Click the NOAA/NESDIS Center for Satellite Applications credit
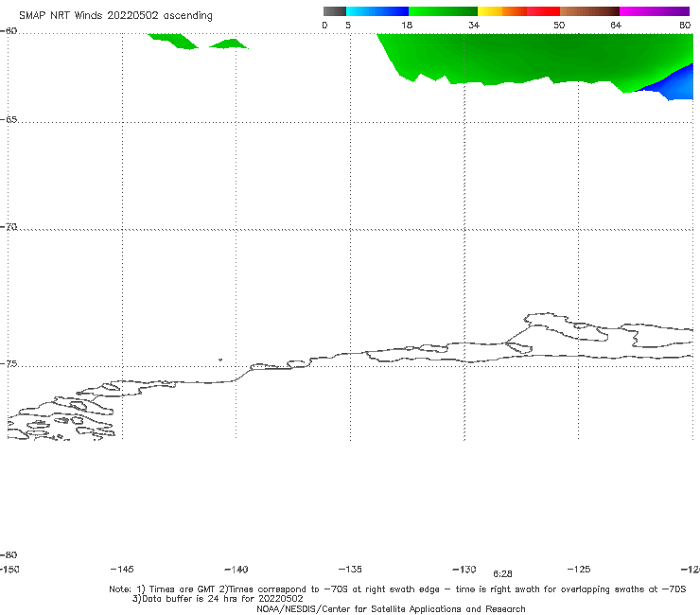Image resolution: width=700 pixels, height=615 pixels. point(391,608)
